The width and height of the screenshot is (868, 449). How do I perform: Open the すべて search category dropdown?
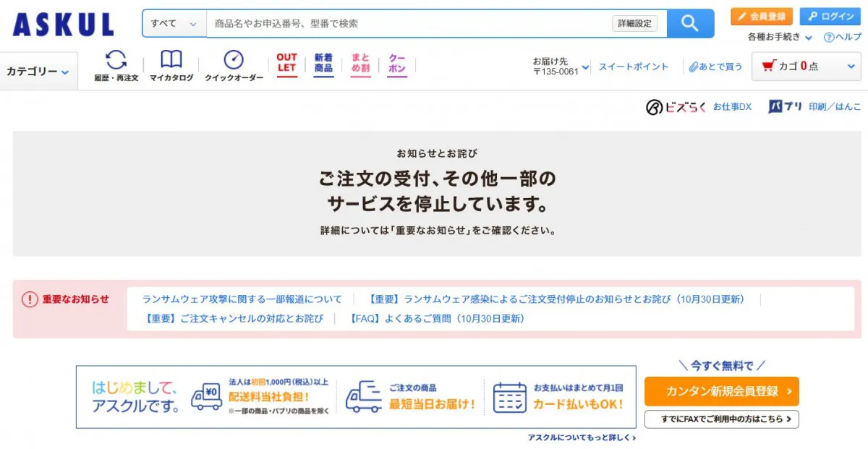tap(174, 22)
